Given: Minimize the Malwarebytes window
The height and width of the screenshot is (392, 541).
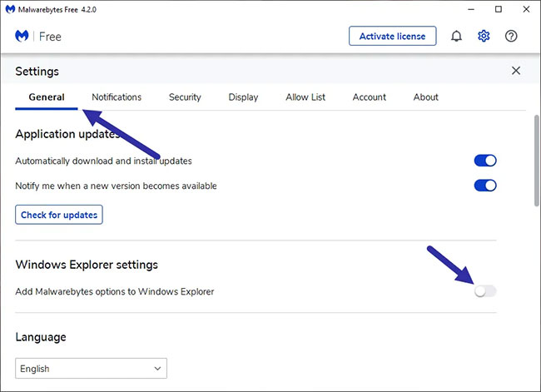Looking at the screenshot, I should coord(471,9).
